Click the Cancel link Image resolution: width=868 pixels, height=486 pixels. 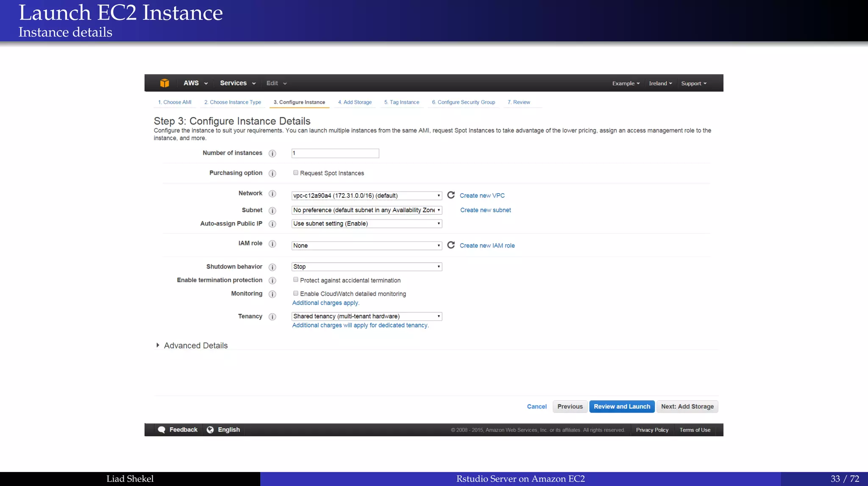click(537, 406)
